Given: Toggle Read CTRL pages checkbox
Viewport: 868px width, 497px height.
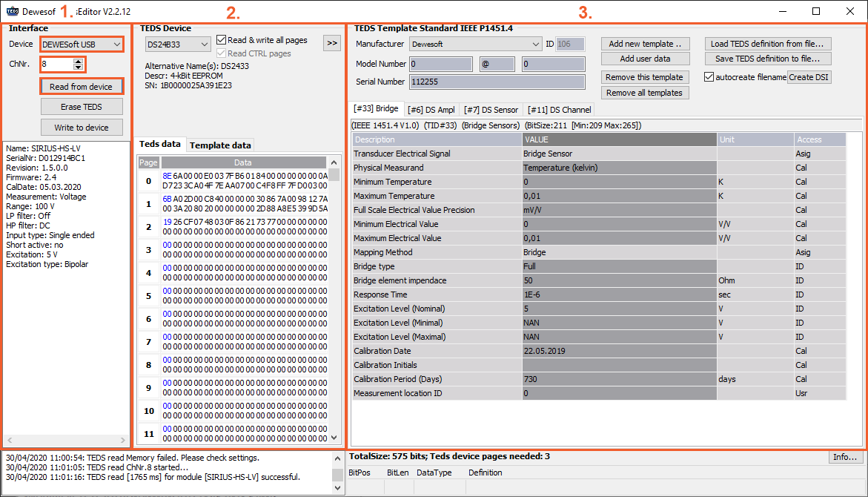Looking at the screenshot, I should 222,53.
